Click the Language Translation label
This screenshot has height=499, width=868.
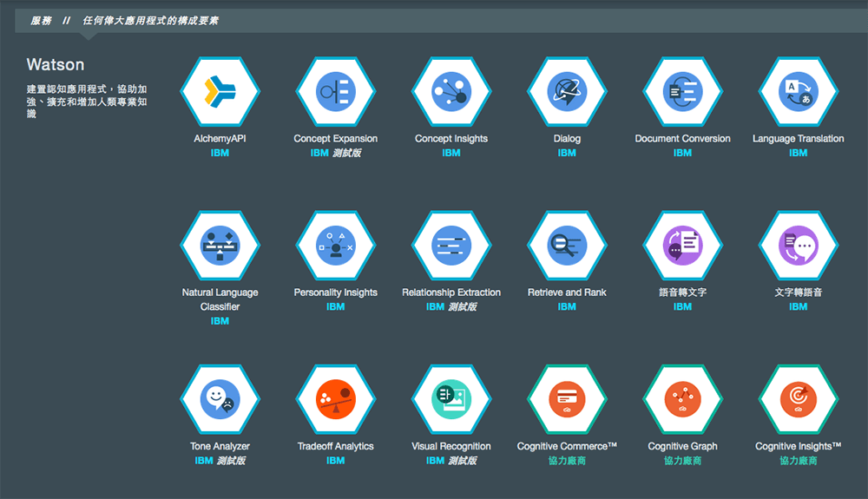[x=799, y=138]
